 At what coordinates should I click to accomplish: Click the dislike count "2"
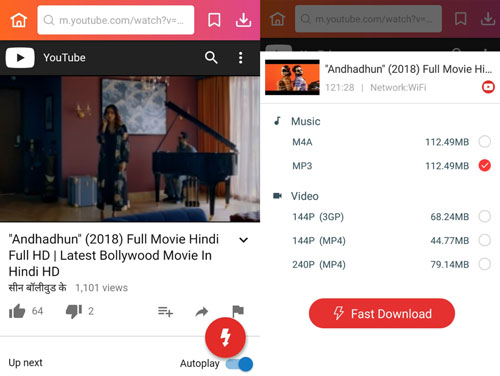[91, 311]
